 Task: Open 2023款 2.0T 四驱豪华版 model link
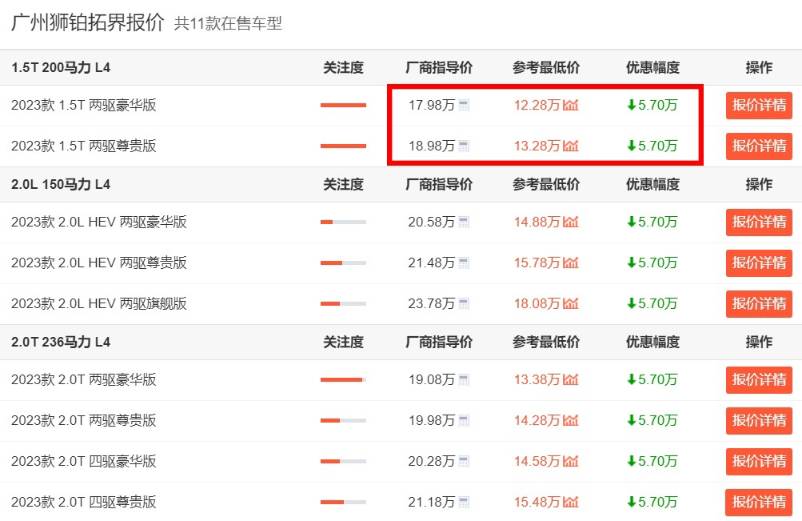pos(84,461)
